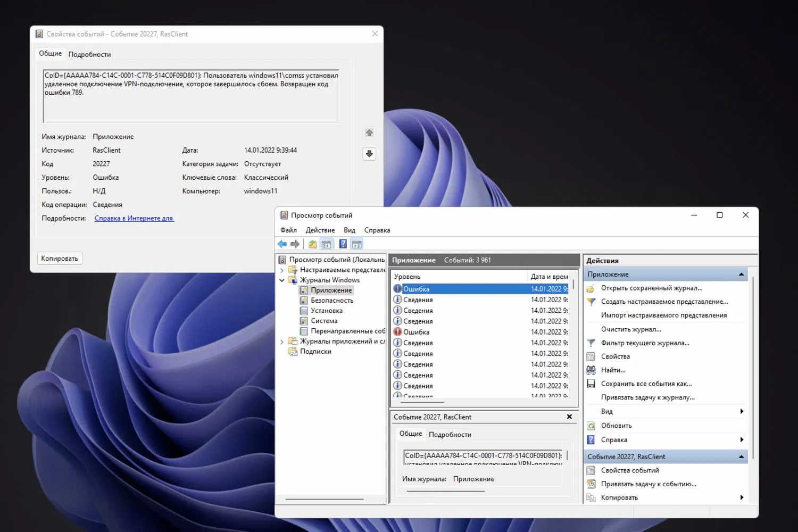Sort events by the Дата и время column header

[x=549, y=277]
